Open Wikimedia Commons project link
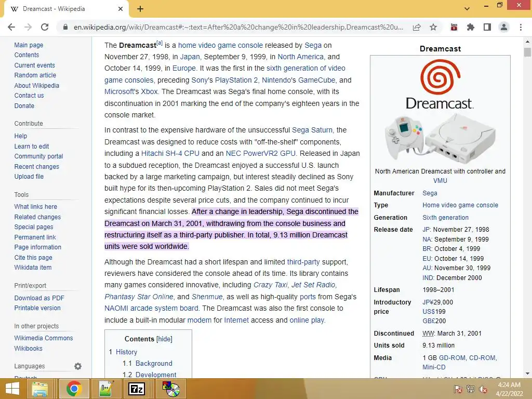This screenshot has height=399, width=532. coord(44,338)
